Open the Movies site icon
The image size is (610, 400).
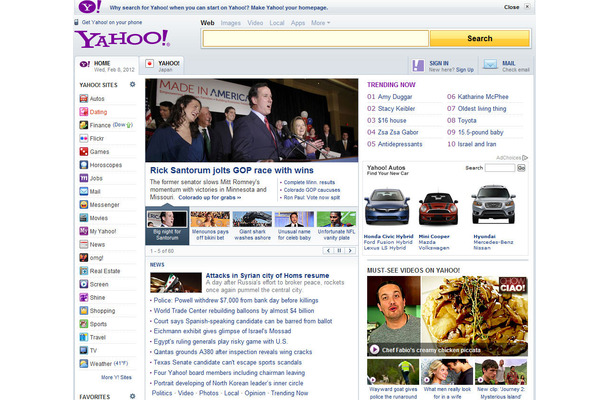pyautogui.click(x=84, y=218)
